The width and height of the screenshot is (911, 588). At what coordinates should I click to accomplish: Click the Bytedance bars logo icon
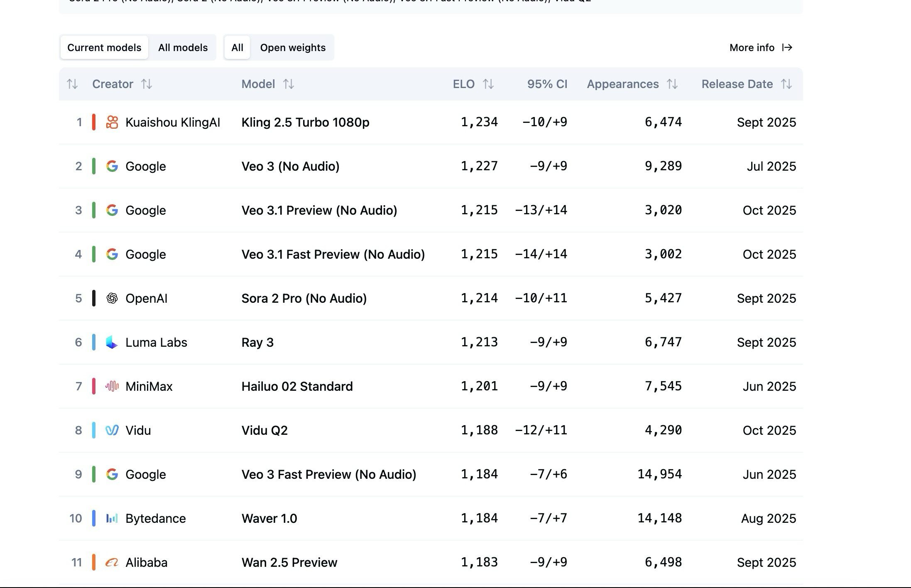tap(112, 518)
